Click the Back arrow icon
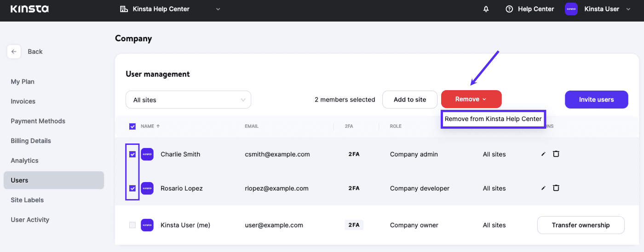Screen dimensions: 644x252 (x=14, y=52)
